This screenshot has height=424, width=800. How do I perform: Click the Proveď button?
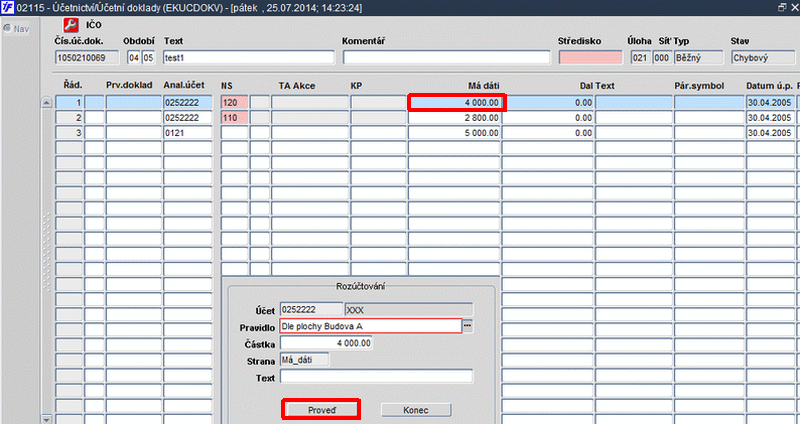tap(321, 410)
